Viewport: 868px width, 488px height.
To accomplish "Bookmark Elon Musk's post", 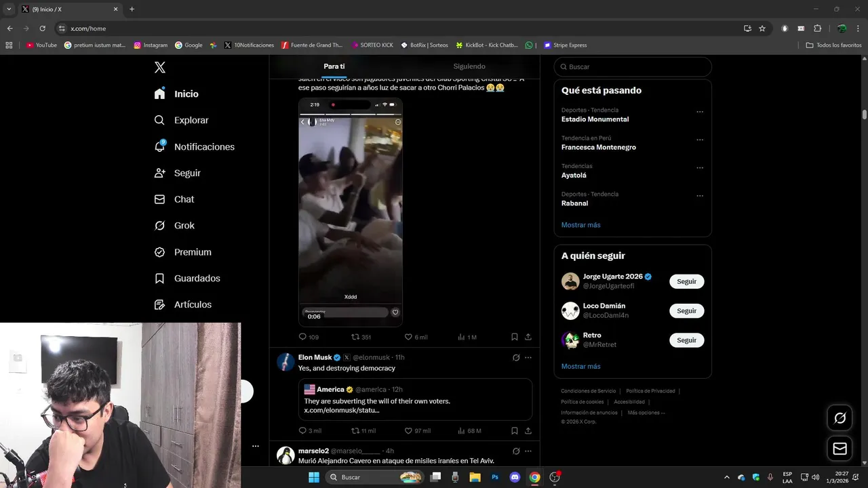I will [515, 430].
